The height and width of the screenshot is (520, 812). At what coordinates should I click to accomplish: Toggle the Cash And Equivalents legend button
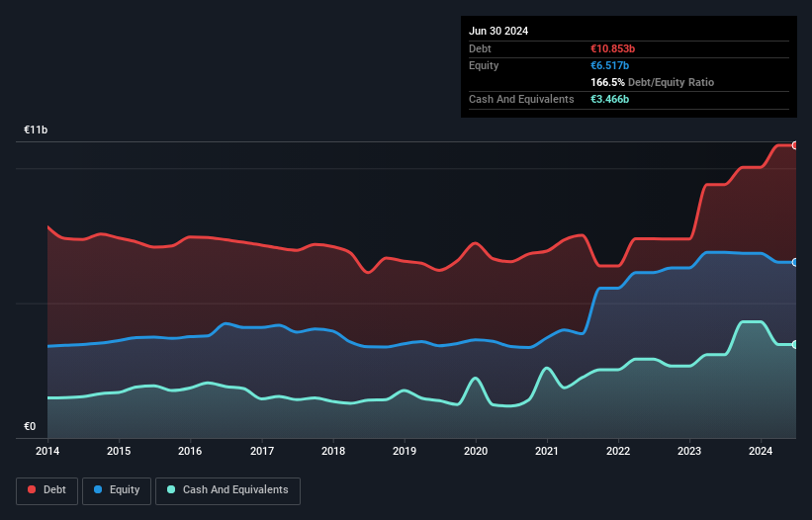227,490
